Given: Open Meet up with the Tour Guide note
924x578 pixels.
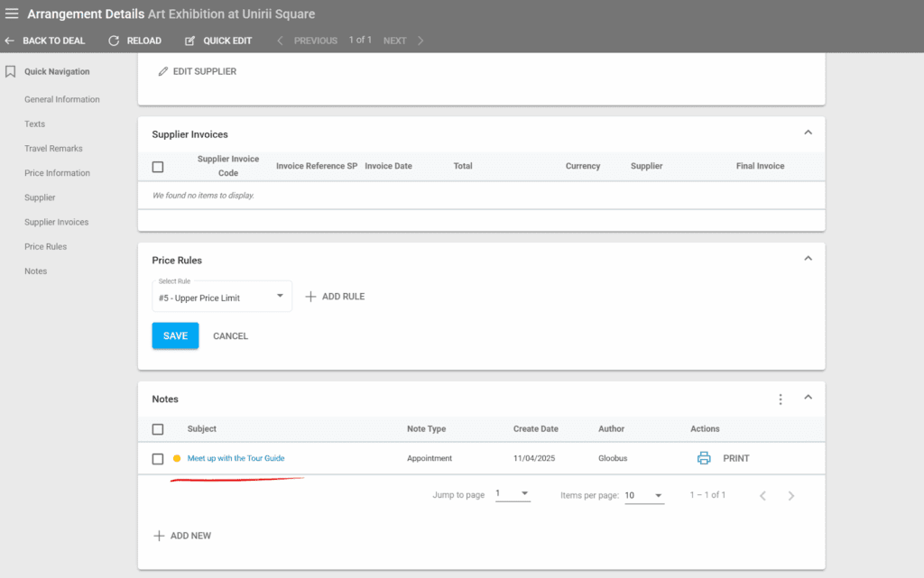Looking at the screenshot, I should 236,458.
